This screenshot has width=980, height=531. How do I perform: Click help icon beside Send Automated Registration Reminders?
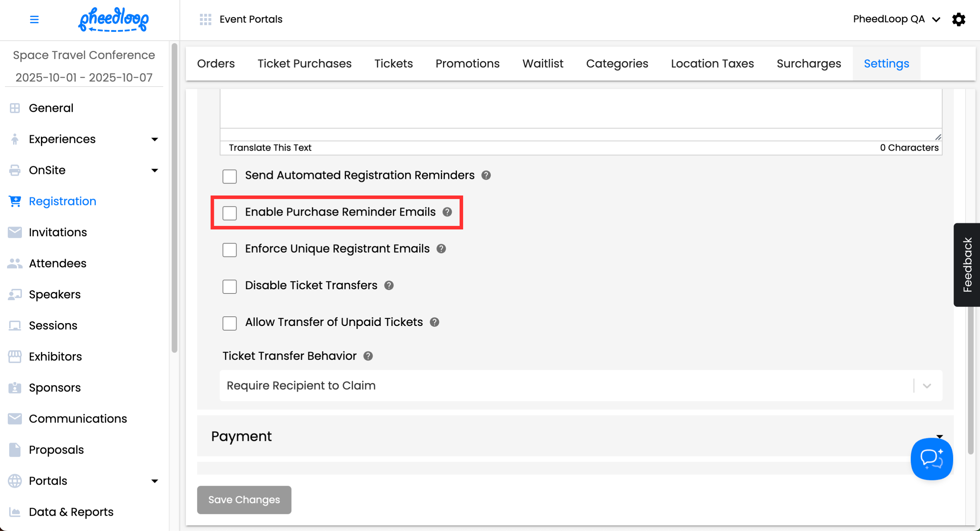tap(486, 175)
